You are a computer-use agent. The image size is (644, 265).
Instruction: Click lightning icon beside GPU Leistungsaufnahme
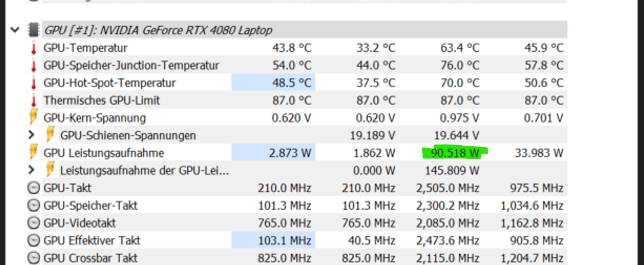click(33, 153)
